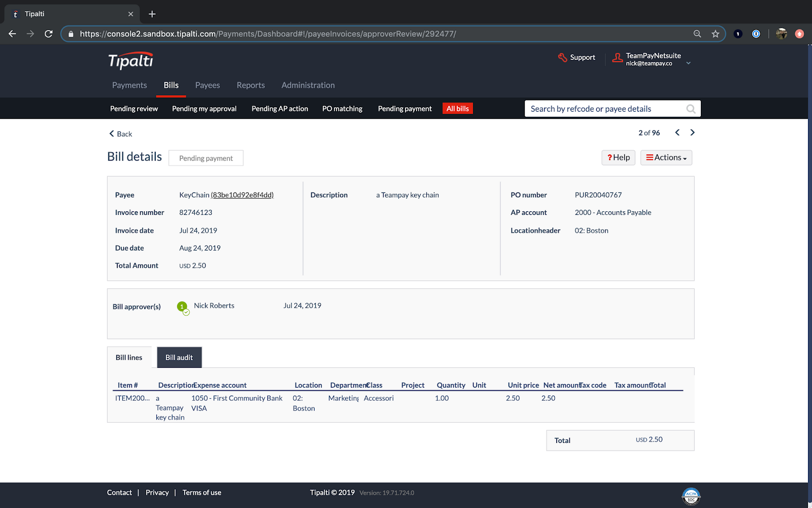This screenshot has width=812, height=508.
Task: Switch to Pending AP action tab
Action: coord(280,109)
